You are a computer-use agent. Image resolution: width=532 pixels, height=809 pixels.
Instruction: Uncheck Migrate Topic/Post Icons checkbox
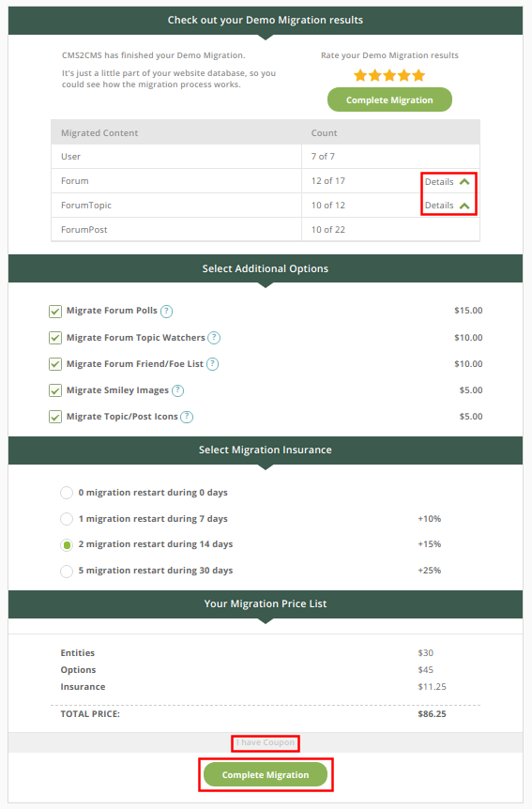tap(55, 417)
